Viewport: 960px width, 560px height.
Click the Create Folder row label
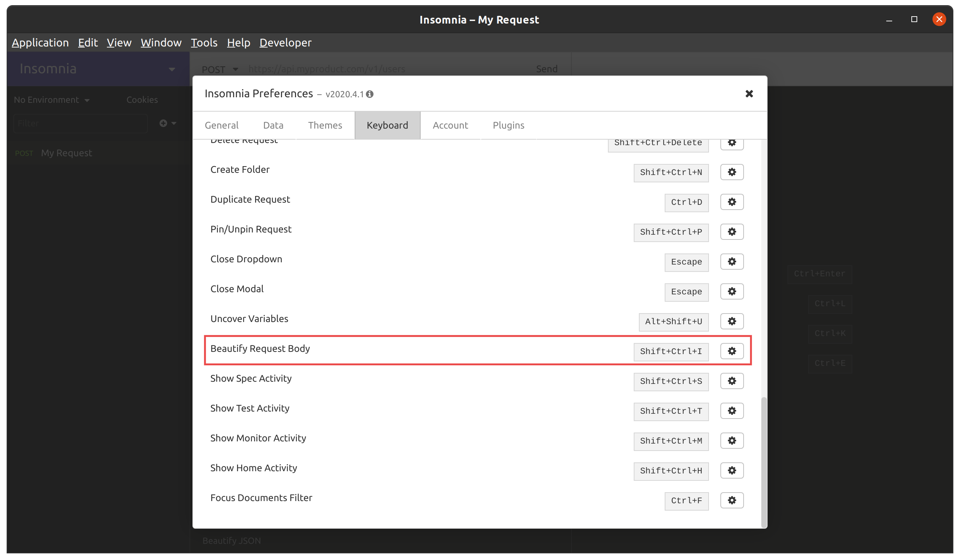[240, 169]
